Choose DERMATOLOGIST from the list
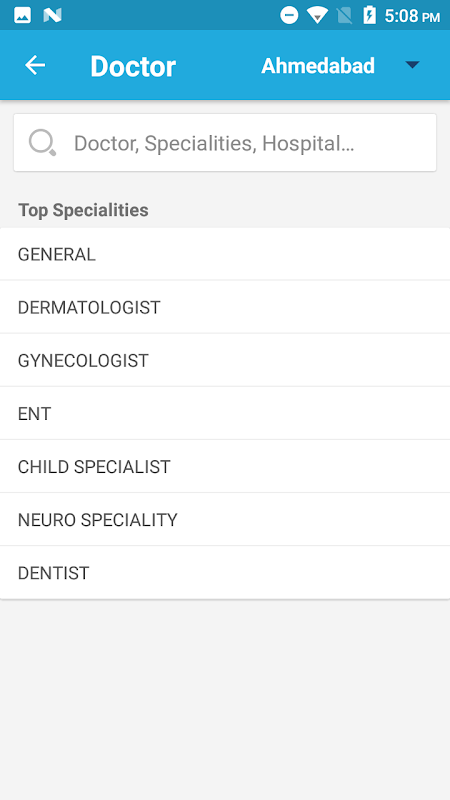This screenshot has height=800, width=450. (x=225, y=307)
